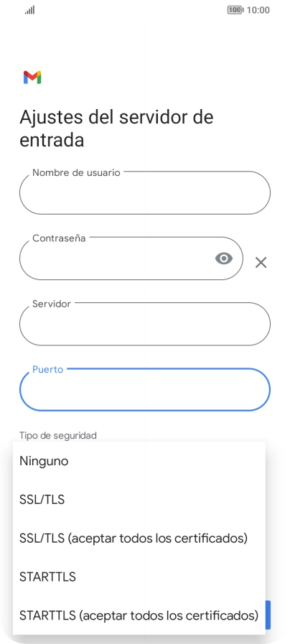Tap the blue button edge behind the dropdown
Image resolution: width=290 pixels, height=644 pixels.
[x=268, y=615]
